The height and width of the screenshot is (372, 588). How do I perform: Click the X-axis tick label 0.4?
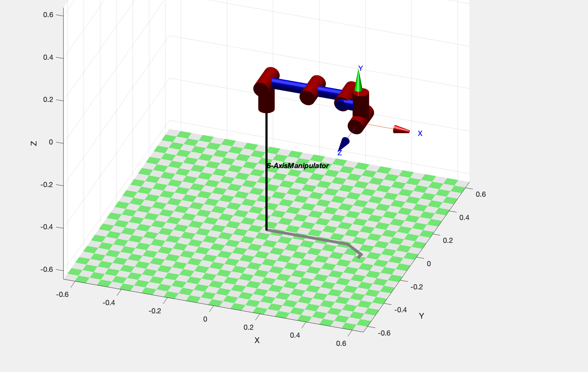click(295, 336)
